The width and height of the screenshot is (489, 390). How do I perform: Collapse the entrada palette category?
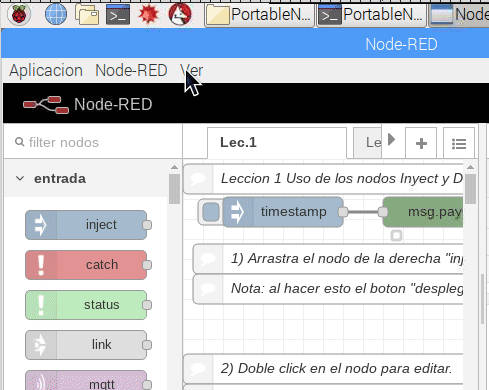[86, 178]
